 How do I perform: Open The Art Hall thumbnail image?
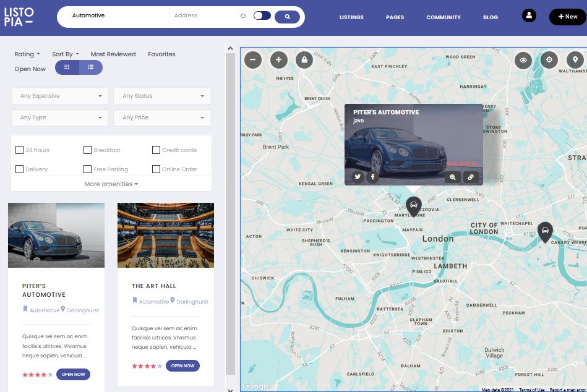click(166, 235)
